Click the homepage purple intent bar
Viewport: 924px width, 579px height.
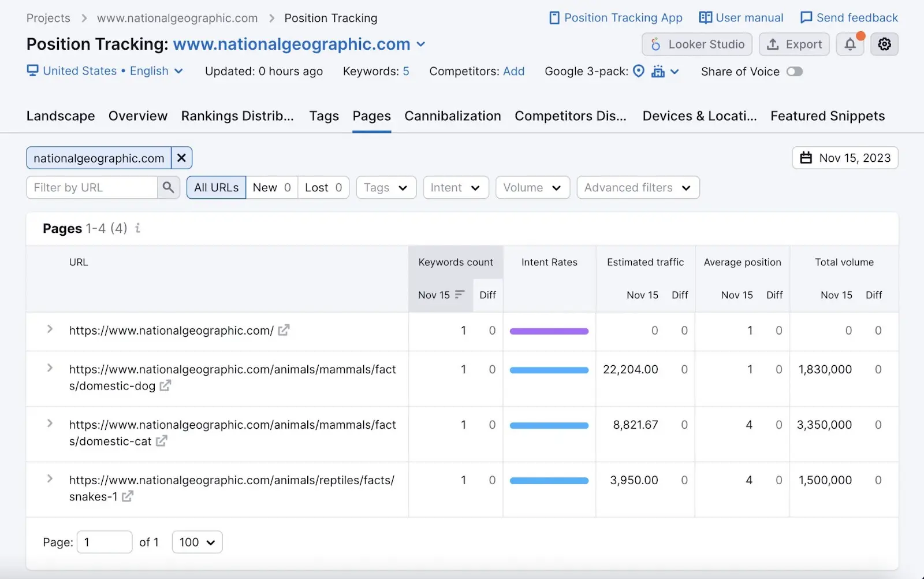pyautogui.click(x=549, y=331)
